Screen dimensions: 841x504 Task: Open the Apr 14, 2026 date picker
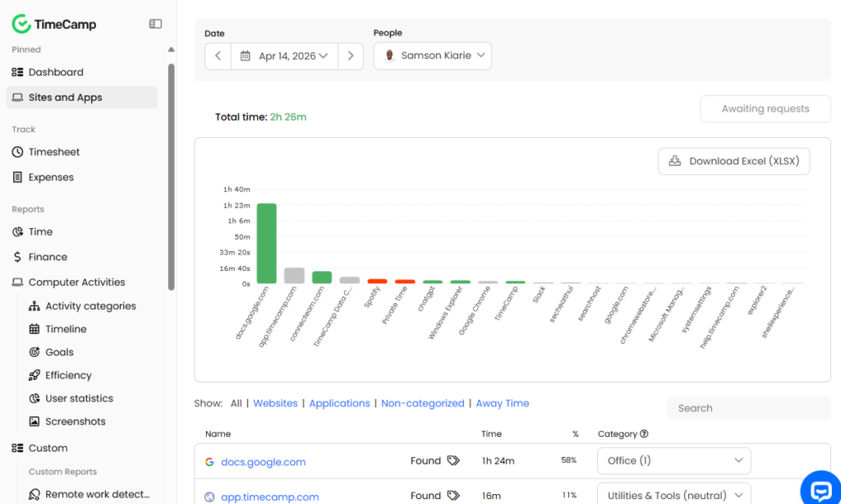pyautogui.click(x=284, y=56)
